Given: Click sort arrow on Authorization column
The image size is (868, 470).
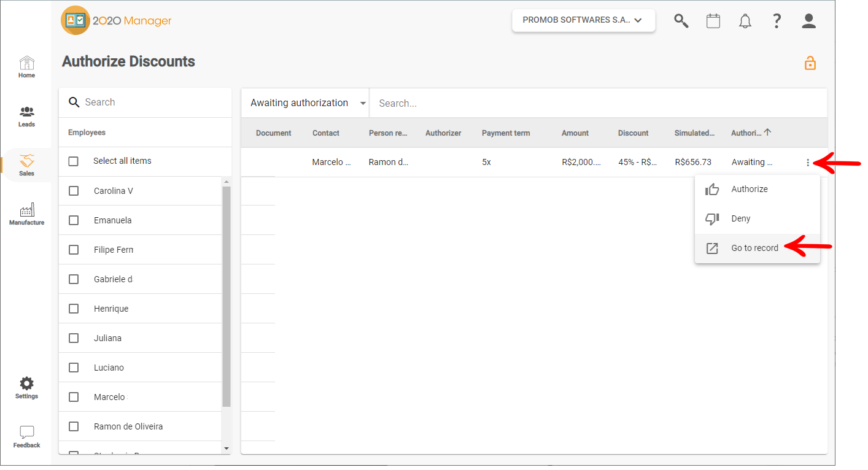Looking at the screenshot, I should (x=767, y=132).
